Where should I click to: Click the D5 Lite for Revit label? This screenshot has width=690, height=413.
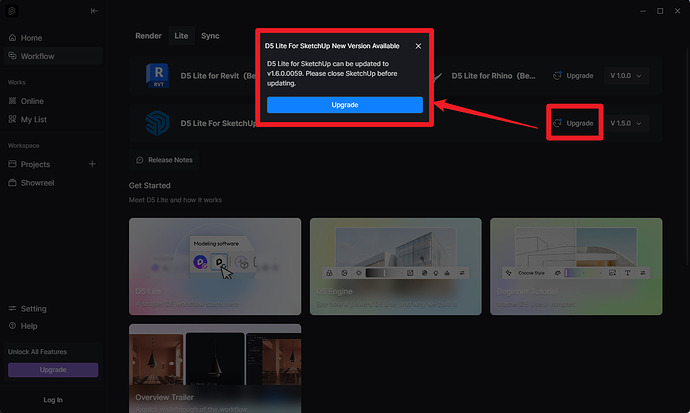pyautogui.click(x=218, y=76)
